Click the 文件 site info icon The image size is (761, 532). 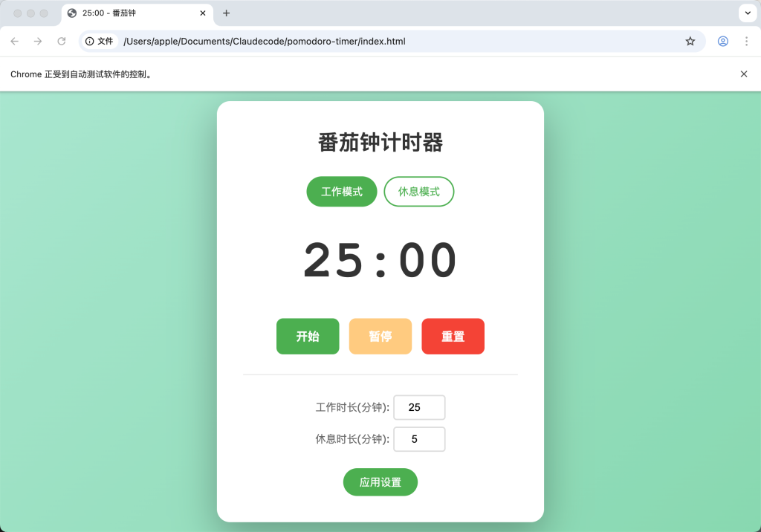point(100,42)
